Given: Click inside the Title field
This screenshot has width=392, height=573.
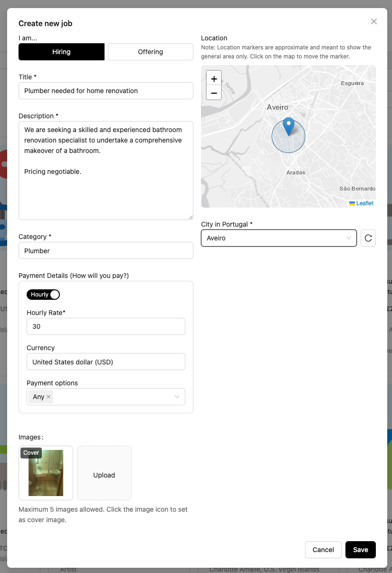Looking at the screenshot, I should point(105,91).
